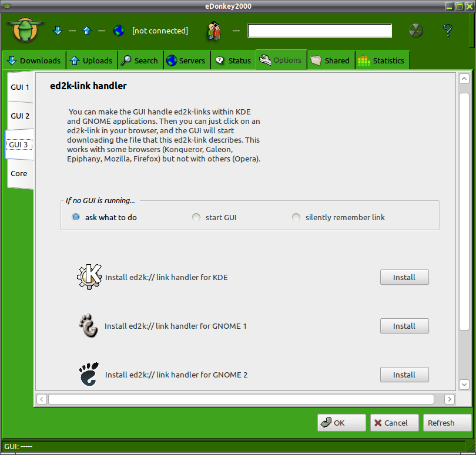Select the GUI 1 side tab
This screenshot has width=476, height=455.
tap(20, 87)
